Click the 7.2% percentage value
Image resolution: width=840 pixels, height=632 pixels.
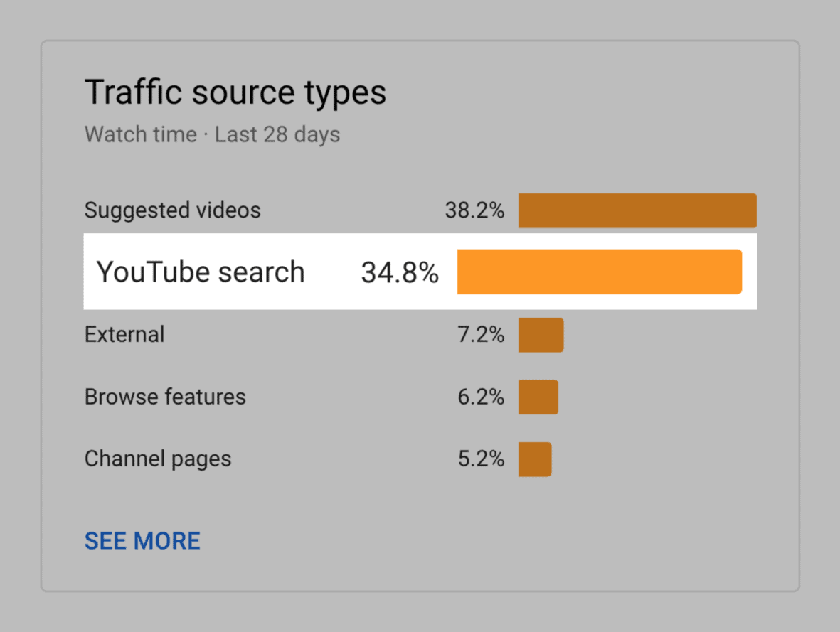(482, 335)
